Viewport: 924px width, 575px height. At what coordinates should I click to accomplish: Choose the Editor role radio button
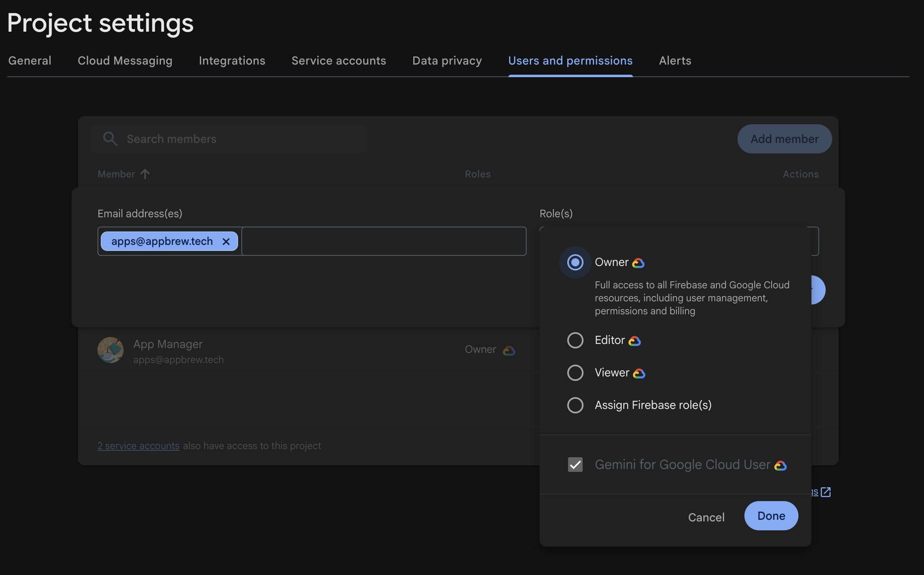(575, 340)
